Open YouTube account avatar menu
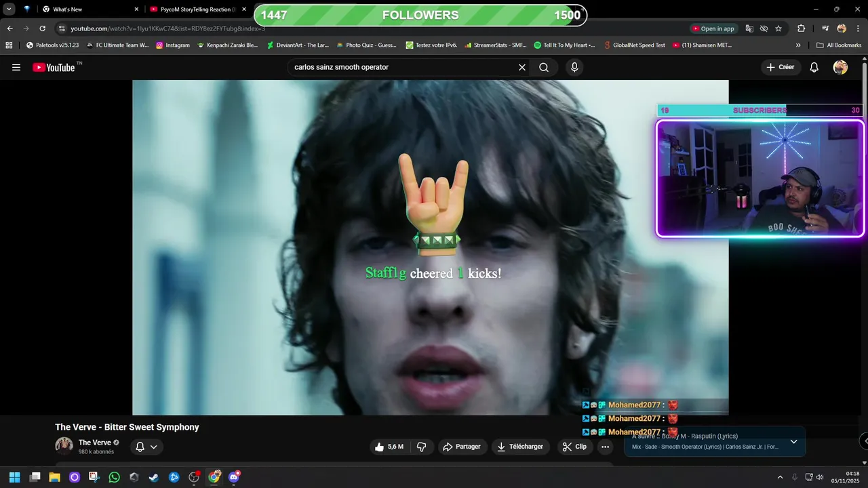868x488 pixels. (840, 67)
